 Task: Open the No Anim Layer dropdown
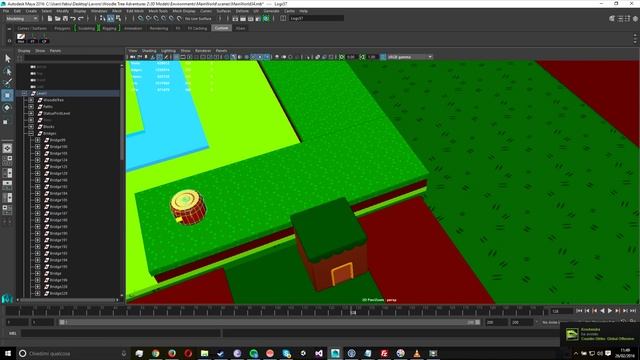coord(551,322)
